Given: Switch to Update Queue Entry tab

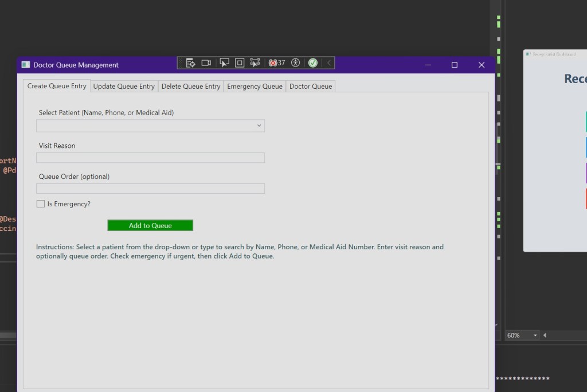Looking at the screenshot, I should [124, 87].
